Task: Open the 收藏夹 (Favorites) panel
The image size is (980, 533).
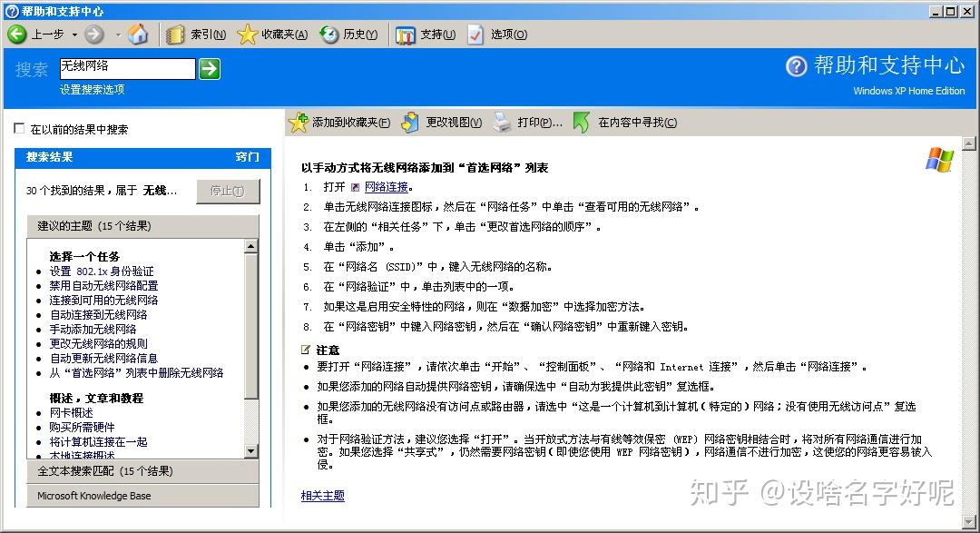Action: click(268, 35)
